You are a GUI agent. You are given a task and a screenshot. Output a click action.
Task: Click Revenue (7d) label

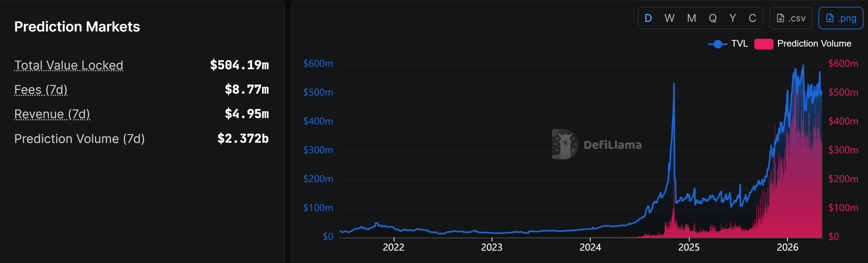tap(52, 114)
